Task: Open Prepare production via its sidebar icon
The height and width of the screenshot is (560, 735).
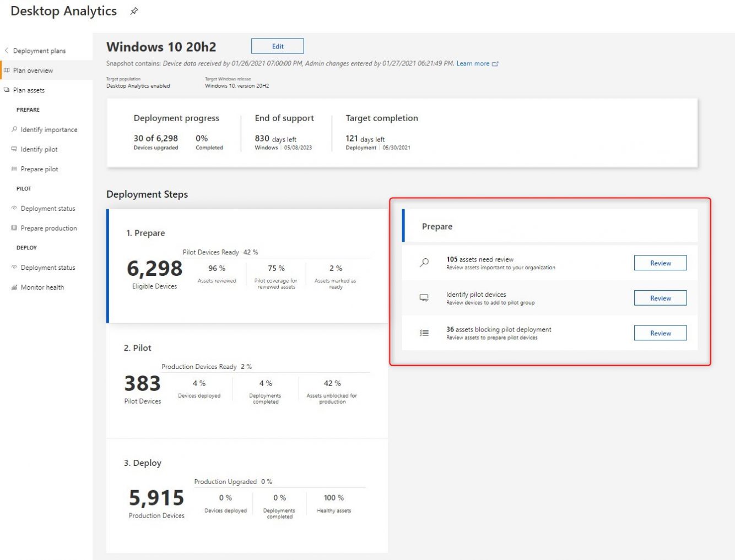Action: [14, 228]
